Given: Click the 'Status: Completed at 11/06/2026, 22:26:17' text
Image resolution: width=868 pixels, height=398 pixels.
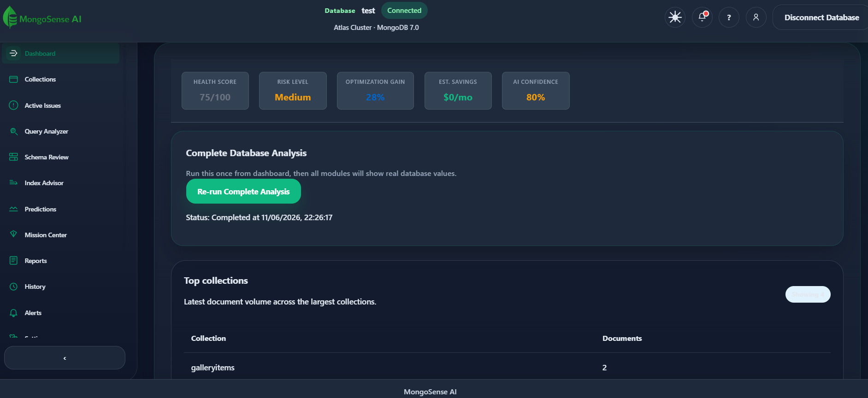Looking at the screenshot, I should (259, 217).
